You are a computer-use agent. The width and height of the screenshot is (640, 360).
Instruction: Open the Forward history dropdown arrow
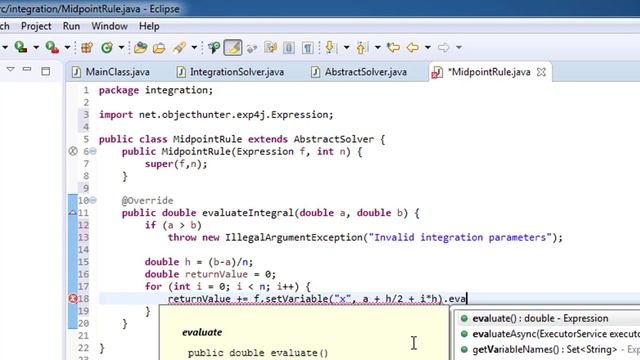(x=459, y=48)
